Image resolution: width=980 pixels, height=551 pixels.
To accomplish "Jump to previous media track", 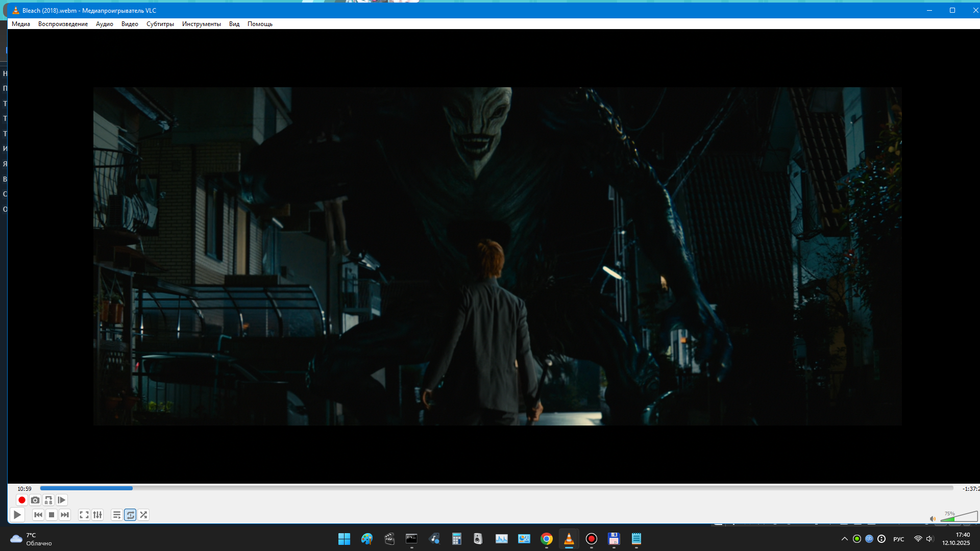I will coord(38,515).
